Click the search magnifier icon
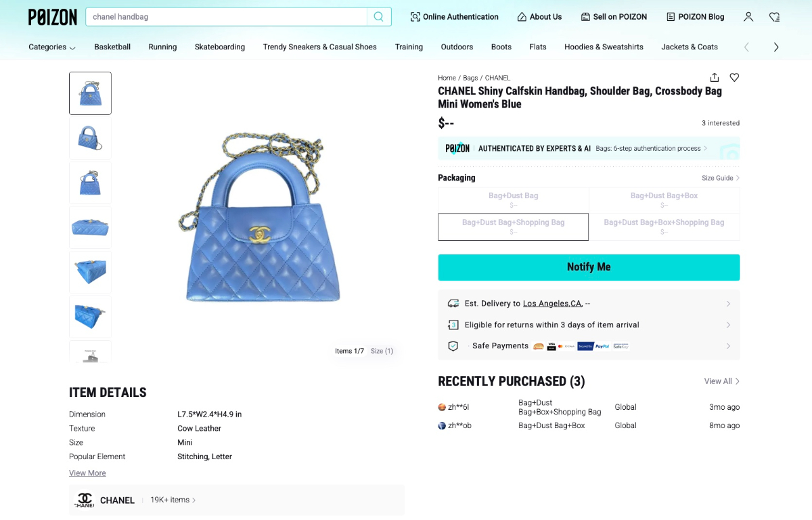 (x=379, y=17)
